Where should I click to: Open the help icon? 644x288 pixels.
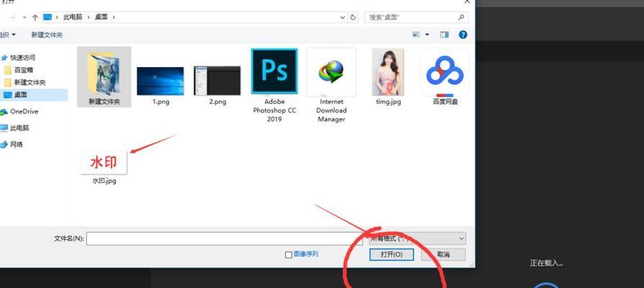[x=463, y=35]
